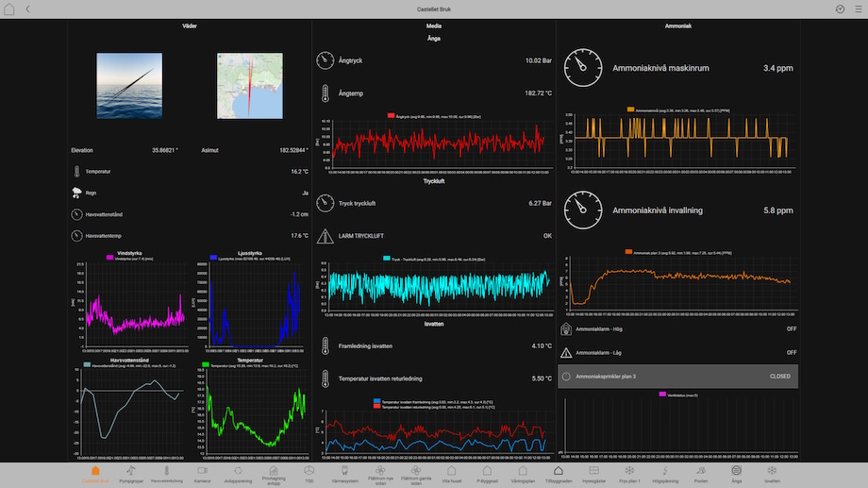Screen dimensions: 868x488
Task: Open Högspänning page
Action: click(x=665, y=472)
